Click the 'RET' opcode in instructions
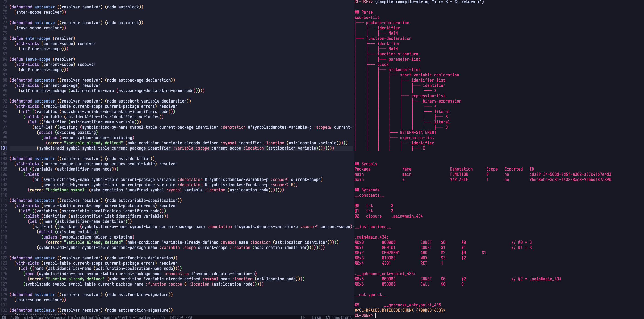The width and height of the screenshot is (644, 319). (x=424, y=263)
